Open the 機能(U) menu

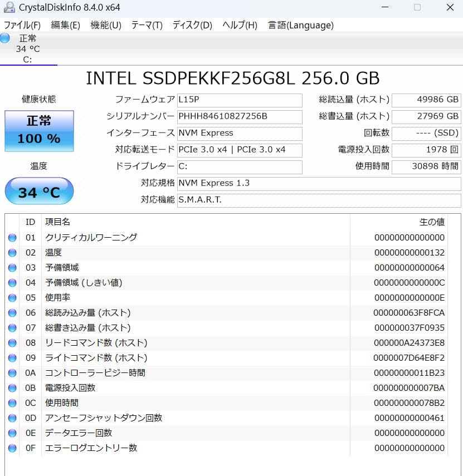click(x=105, y=25)
